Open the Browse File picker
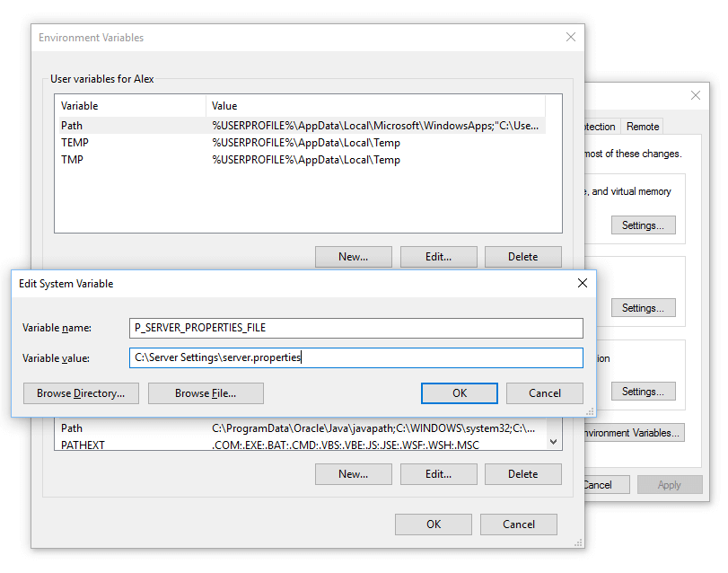This screenshot has height=573, width=728. [205, 393]
